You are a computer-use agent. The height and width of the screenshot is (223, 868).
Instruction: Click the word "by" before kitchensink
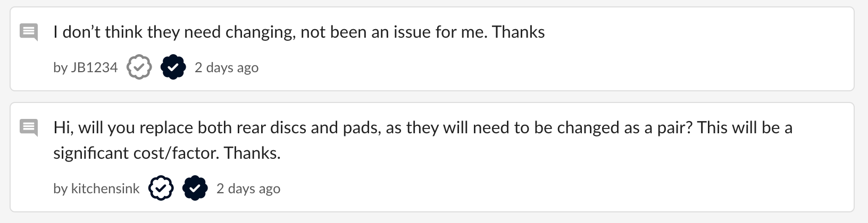pyautogui.click(x=60, y=188)
